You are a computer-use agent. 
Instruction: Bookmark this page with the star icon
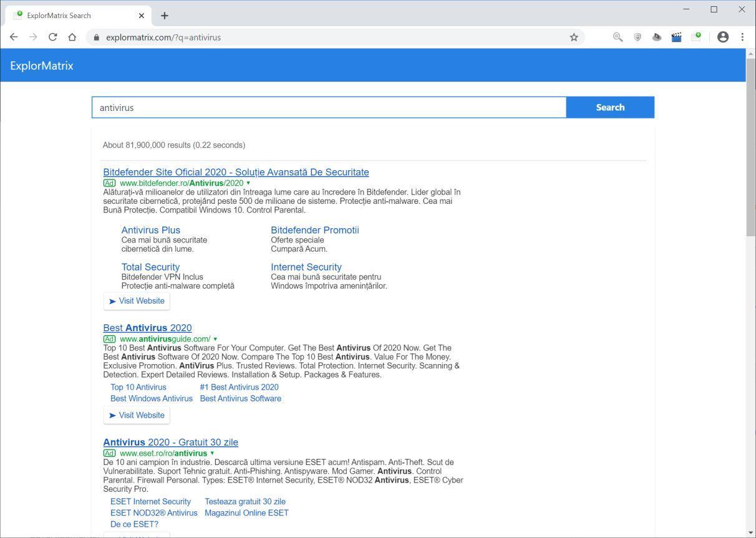[x=574, y=37]
